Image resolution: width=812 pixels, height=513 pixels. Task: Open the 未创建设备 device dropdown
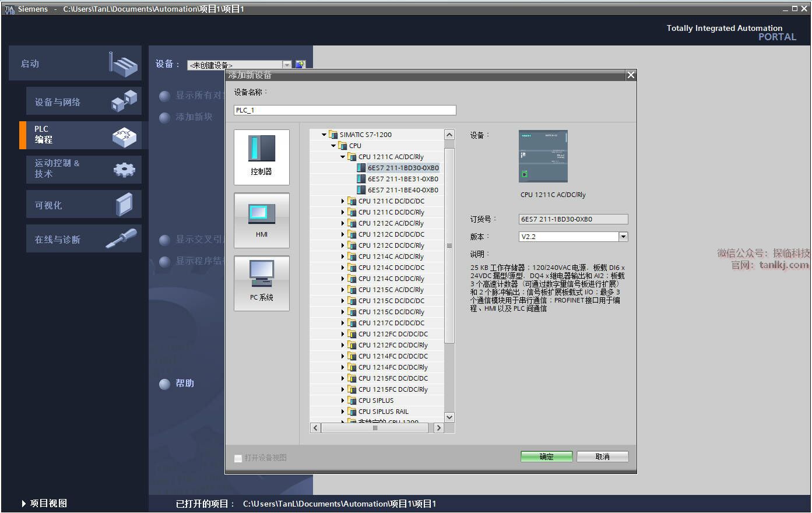pos(287,65)
